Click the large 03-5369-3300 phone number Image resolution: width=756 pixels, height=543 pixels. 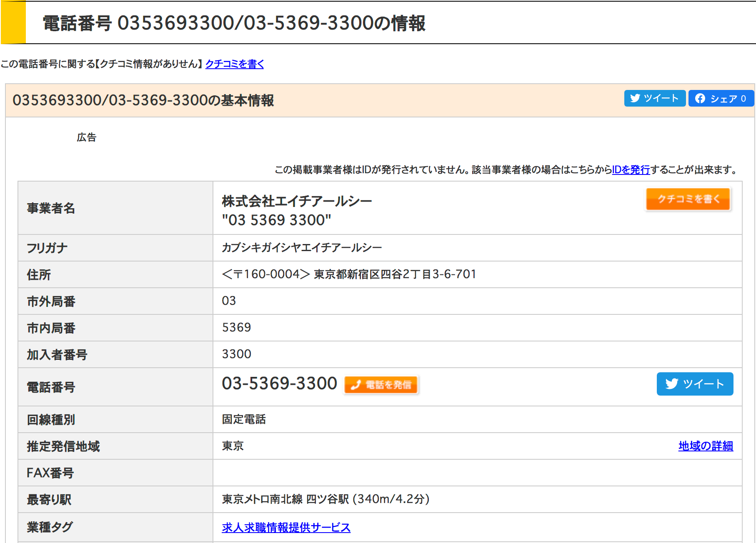tap(279, 383)
